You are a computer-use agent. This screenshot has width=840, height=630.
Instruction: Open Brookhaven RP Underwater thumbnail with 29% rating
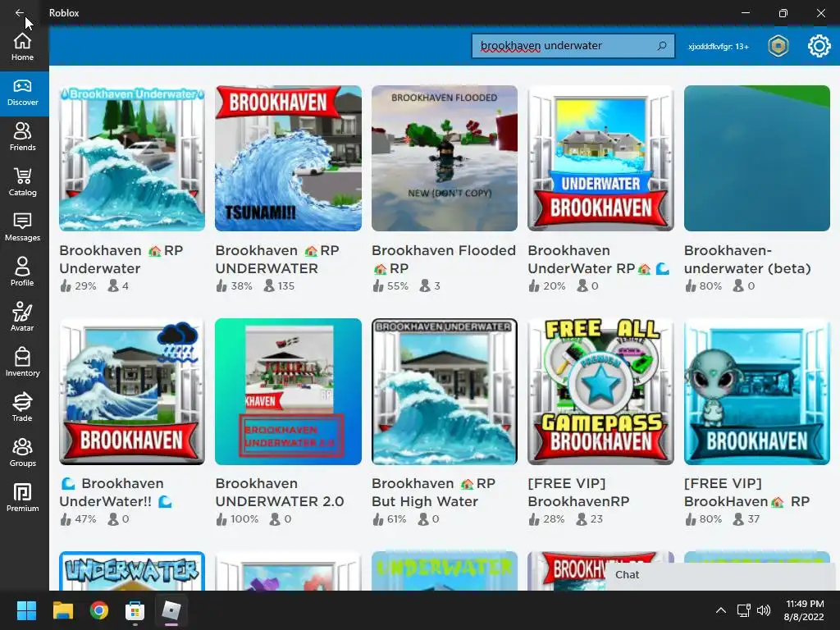[132, 158]
